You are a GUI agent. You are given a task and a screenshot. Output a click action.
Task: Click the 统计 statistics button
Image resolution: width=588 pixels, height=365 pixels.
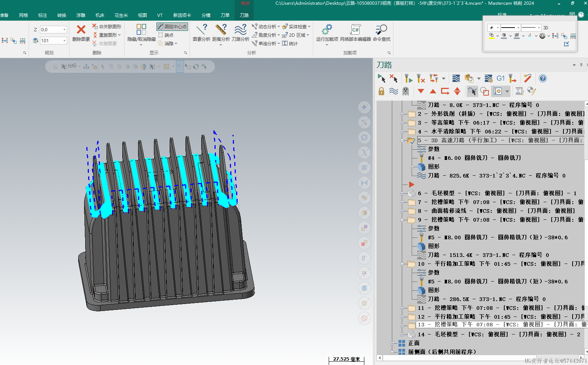290,43
